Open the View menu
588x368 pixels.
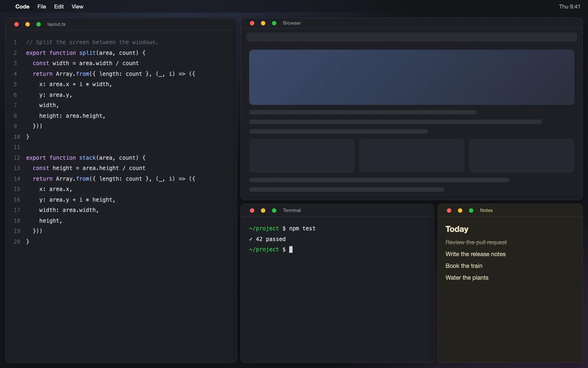point(78,7)
